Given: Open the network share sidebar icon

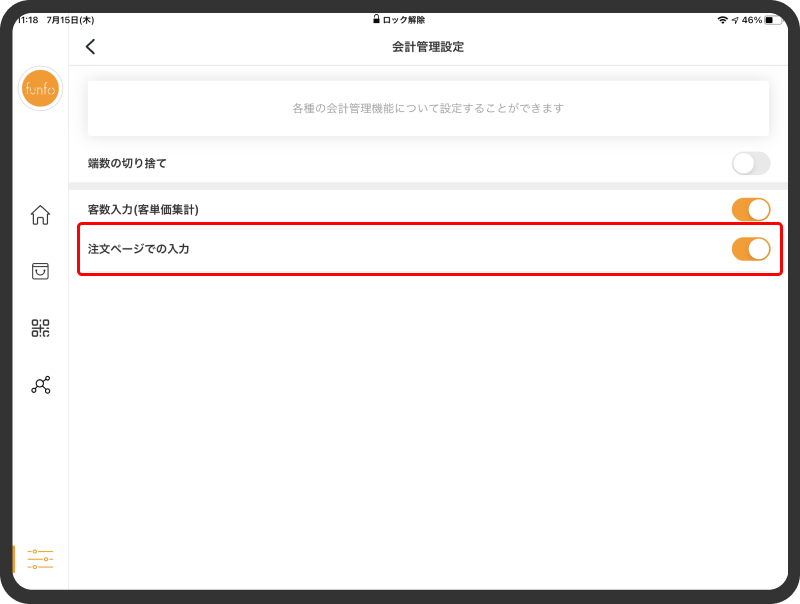Looking at the screenshot, I should point(40,385).
